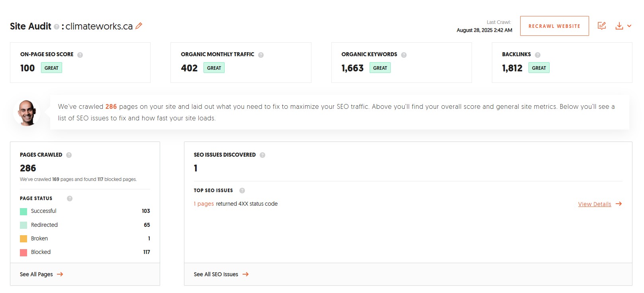Screen dimensions: 644x293
Task: Click the Organic Monthly Traffic info icon
Action: 261,55
